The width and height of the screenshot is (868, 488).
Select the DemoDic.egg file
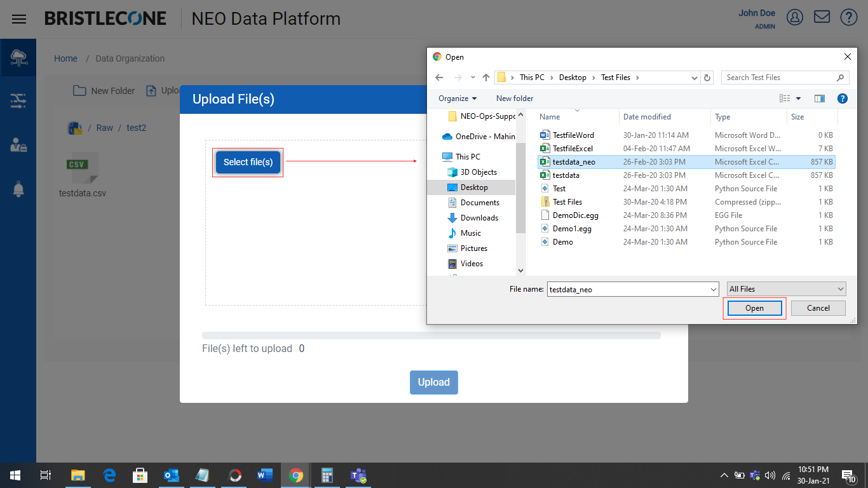pyautogui.click(x=686, y=215)
